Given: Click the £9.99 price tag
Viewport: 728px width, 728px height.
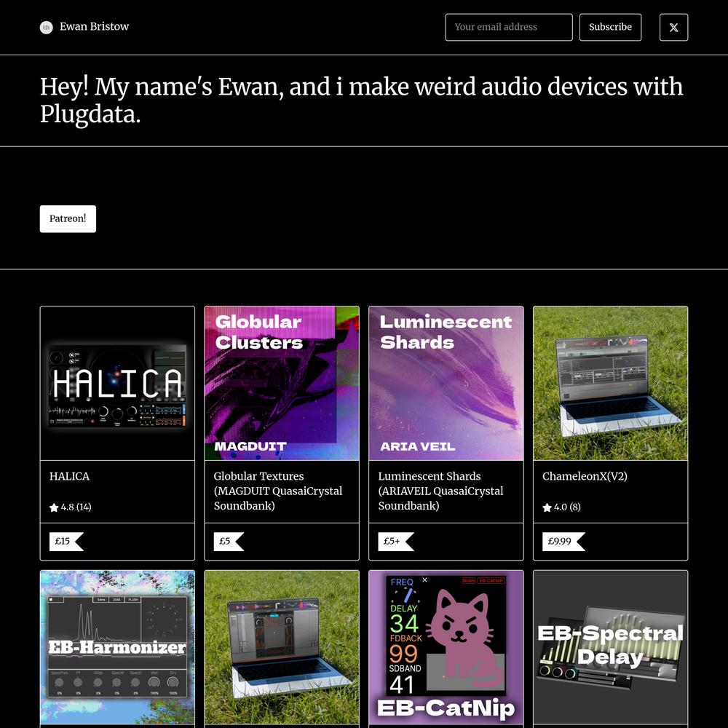Looking at the screenshot, I should click(x=562, y=542).
